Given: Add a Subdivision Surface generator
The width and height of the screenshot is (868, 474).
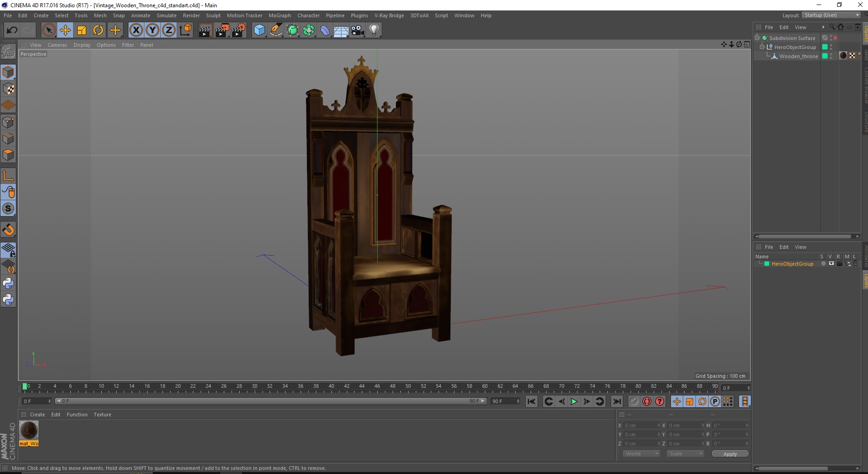Looking at the screenshot, I should coord(293,30).
